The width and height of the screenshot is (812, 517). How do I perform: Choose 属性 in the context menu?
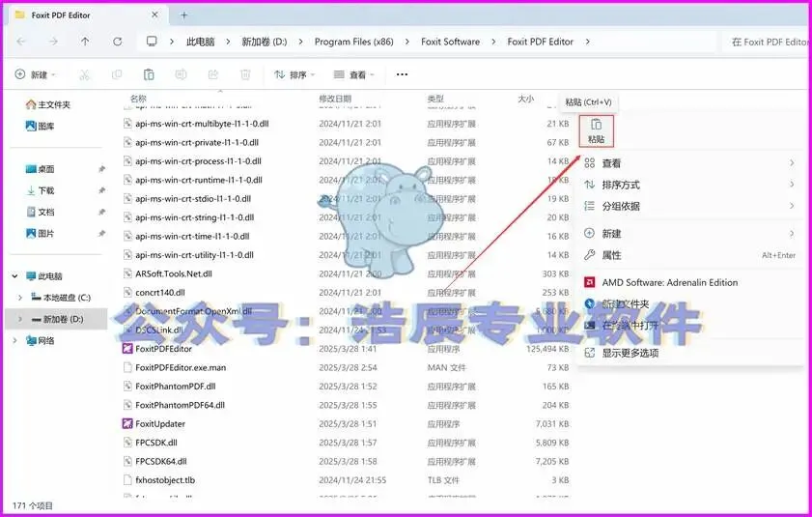pyautogui.click(x=689, y=255)
